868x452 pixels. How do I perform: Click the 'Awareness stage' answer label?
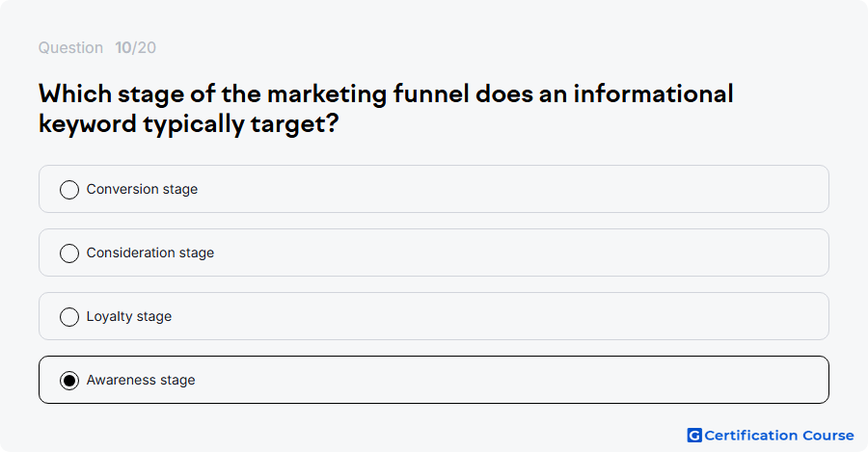(141, 380)
